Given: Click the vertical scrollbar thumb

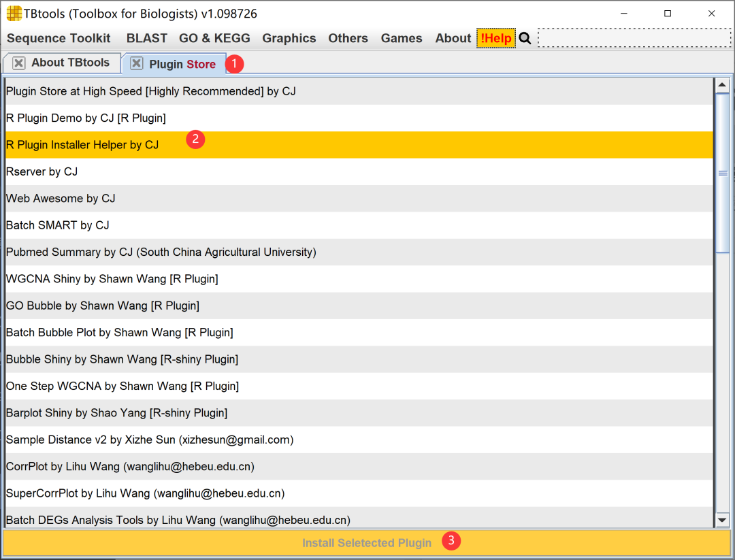Looking at the screenshot, I should tap(722, 174).
